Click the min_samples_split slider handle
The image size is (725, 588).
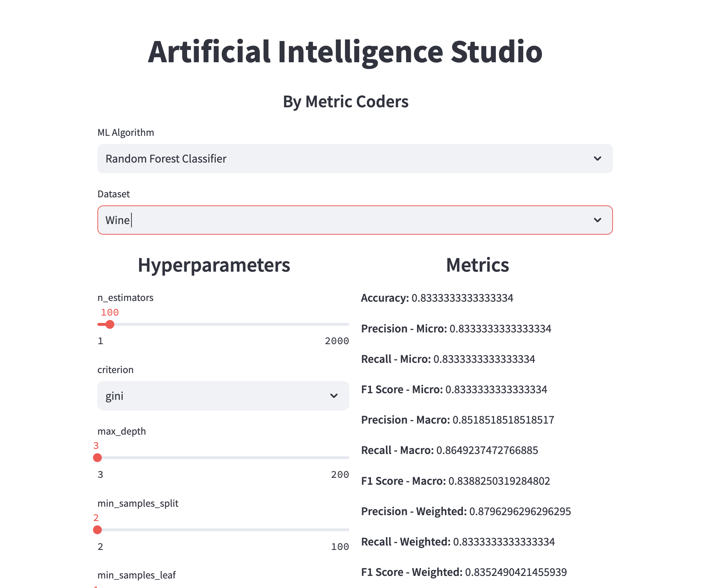click(97, 530)
